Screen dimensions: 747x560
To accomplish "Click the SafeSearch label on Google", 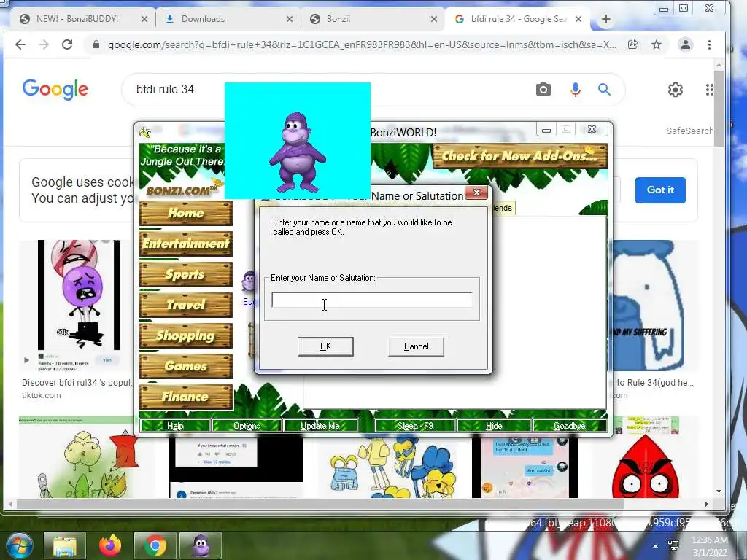I will pyautogui.click(x=689, y=131).
